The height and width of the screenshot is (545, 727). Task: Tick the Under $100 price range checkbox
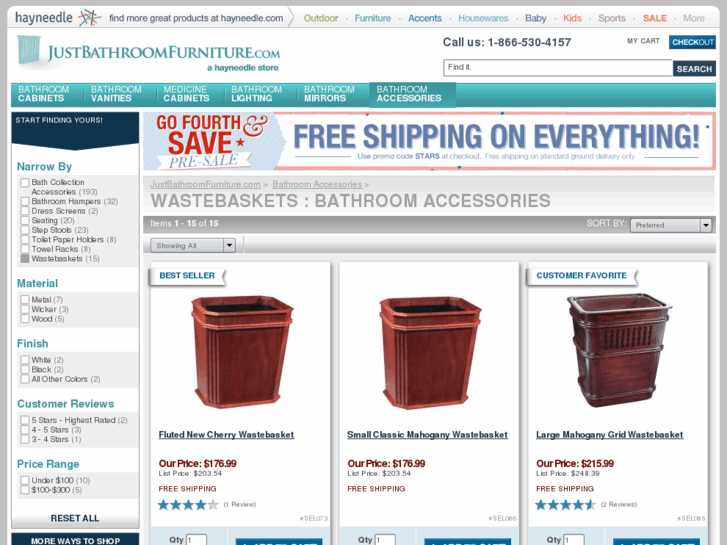[25, 481]
